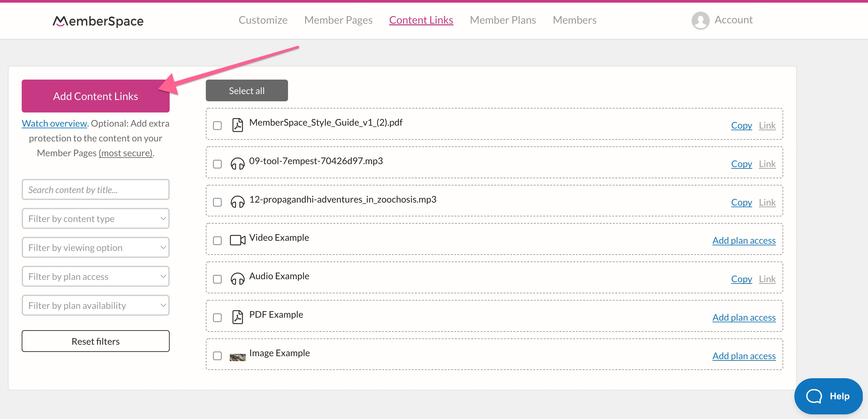Click the Add Content Links button
The height and width of the screenshot is (419, 868).
[95, 96]
